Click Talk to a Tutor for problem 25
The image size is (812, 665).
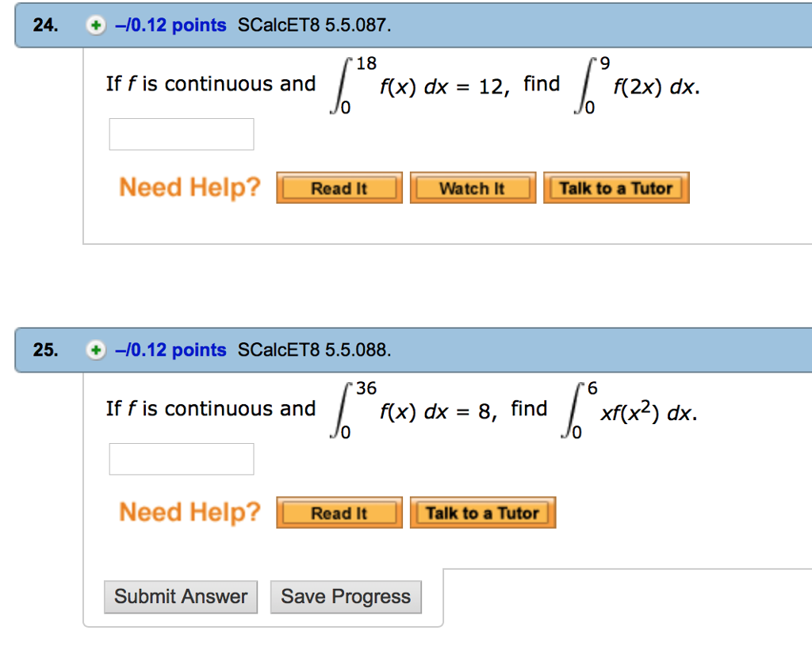482,512
